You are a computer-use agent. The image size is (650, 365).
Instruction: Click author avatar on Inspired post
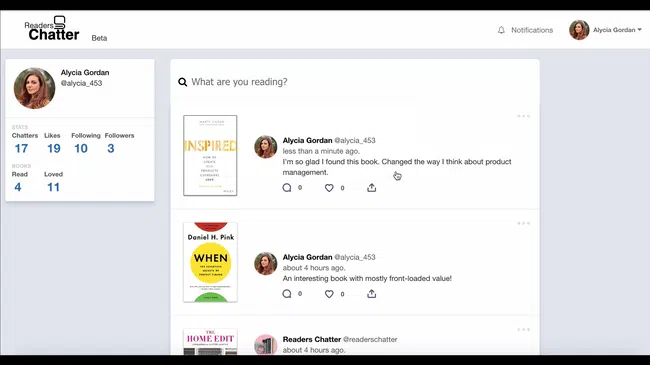click(265, 147)
